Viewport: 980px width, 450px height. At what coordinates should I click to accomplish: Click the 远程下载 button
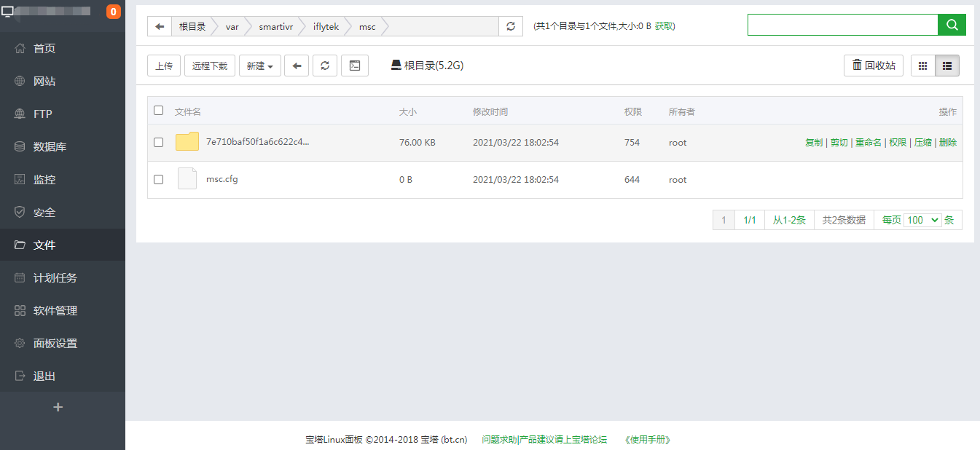pos(210,66)
